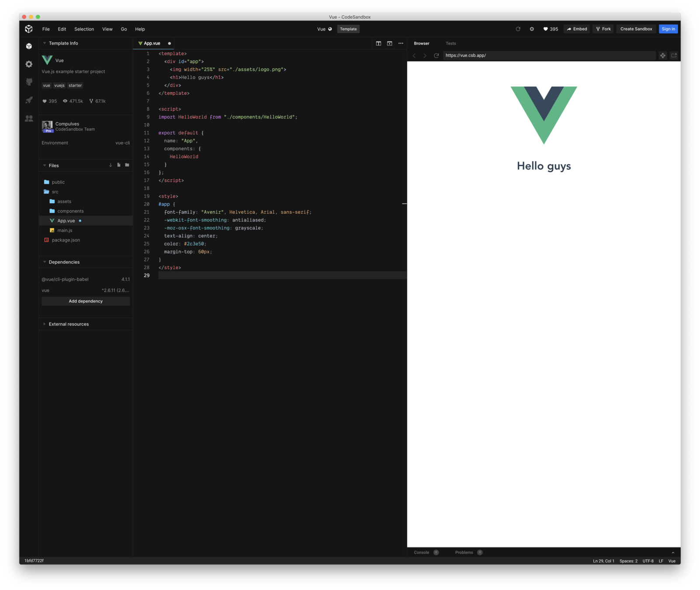Click the Template badge button
The image size is (700, 590).
348,29
